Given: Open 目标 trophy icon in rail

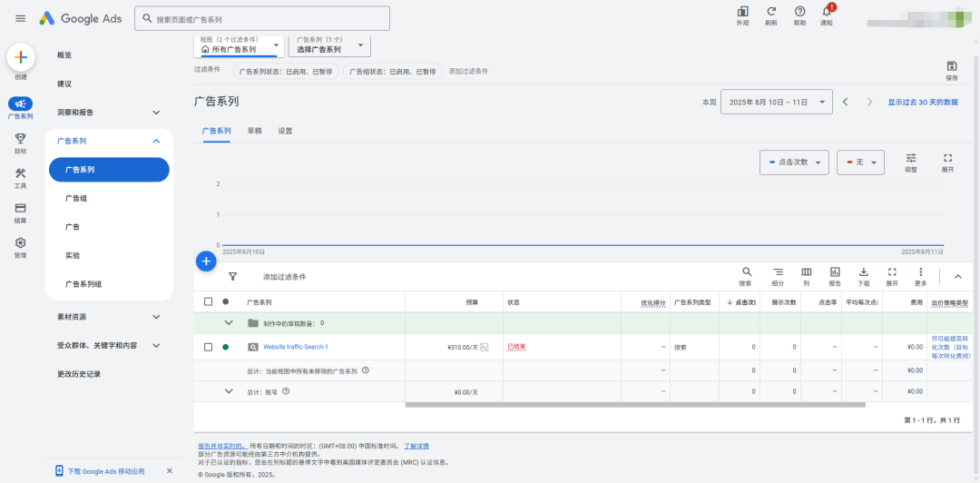Looking at the screenshot, I should coord(21,138).
